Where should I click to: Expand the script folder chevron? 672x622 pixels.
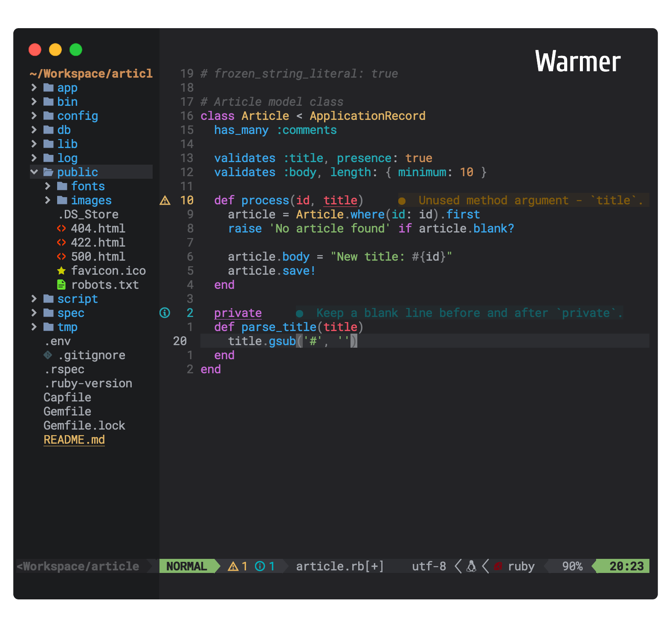(x=34, y=299)
